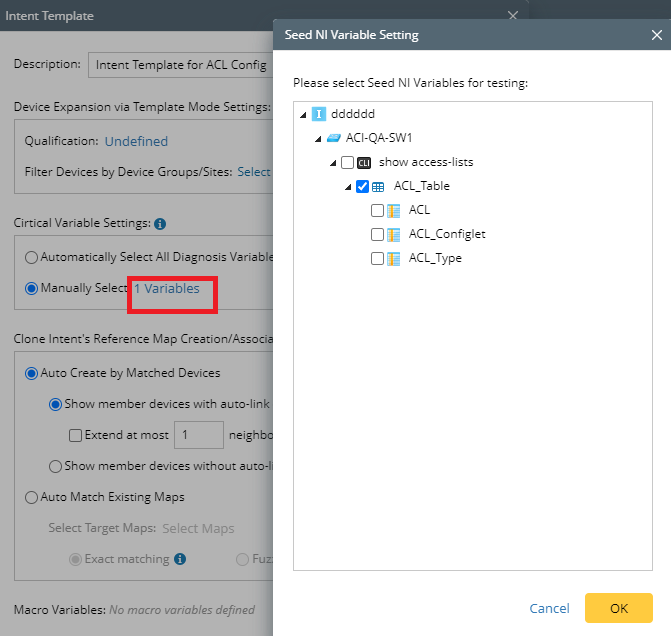671x636 pixels.
Task: Select the dddddd tree row text
Action: [353, 114]
